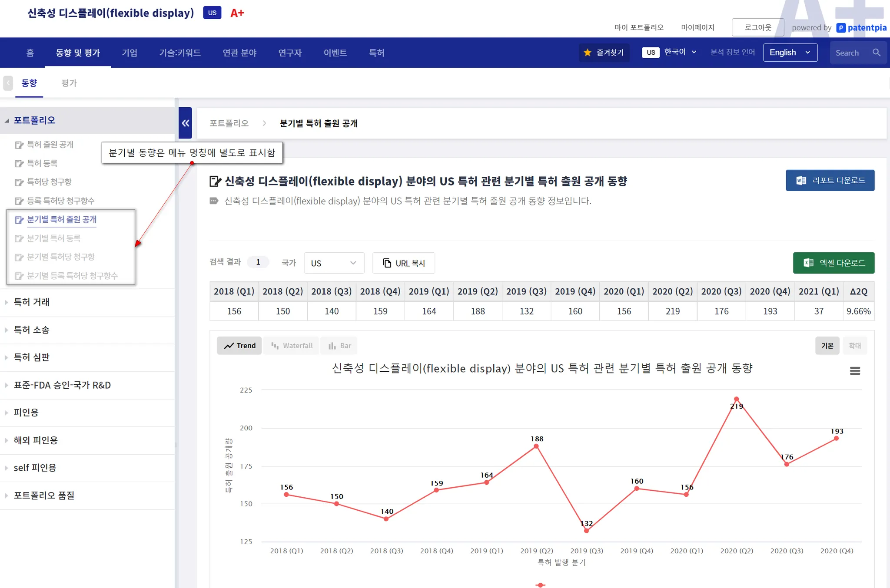This screenshot has width=890, height=588.
Task: Open 분기별 특허 등록 sidebar link
Action: [x=53, y=238]
